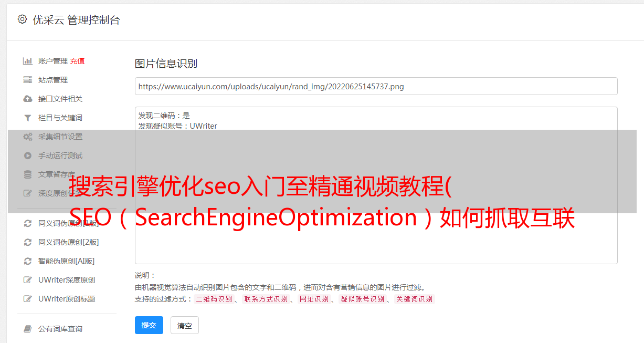Click the 站点管理 server icon

(x=28, y=80)
